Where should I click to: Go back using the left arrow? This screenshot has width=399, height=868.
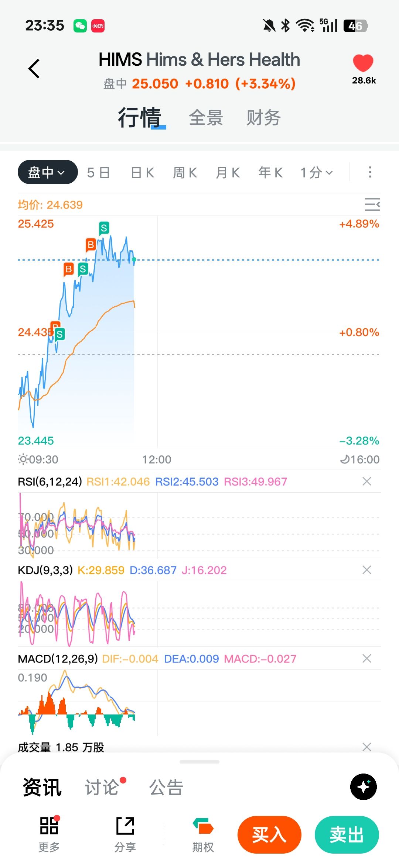(34, 69)
